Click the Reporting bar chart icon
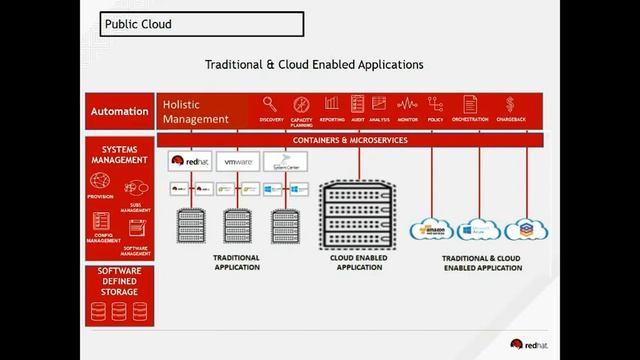The height and width of the screenshot is (360, 640). [x=331, y=103]
